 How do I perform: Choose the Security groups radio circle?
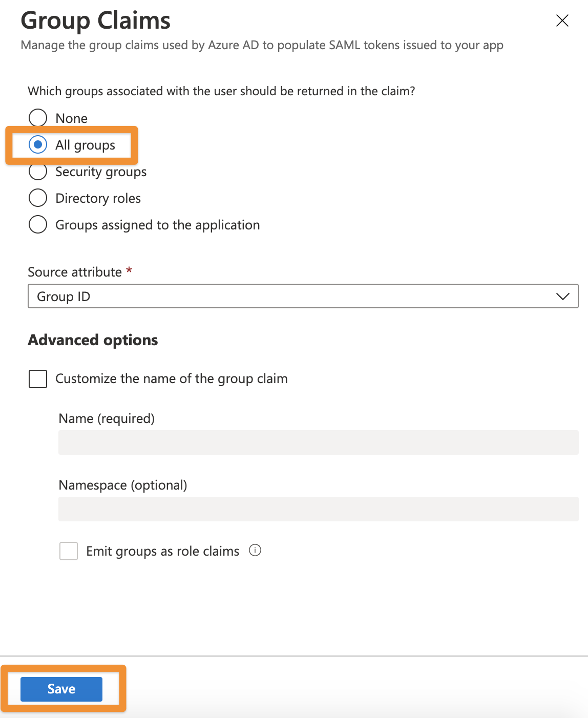tap(38, 171)
